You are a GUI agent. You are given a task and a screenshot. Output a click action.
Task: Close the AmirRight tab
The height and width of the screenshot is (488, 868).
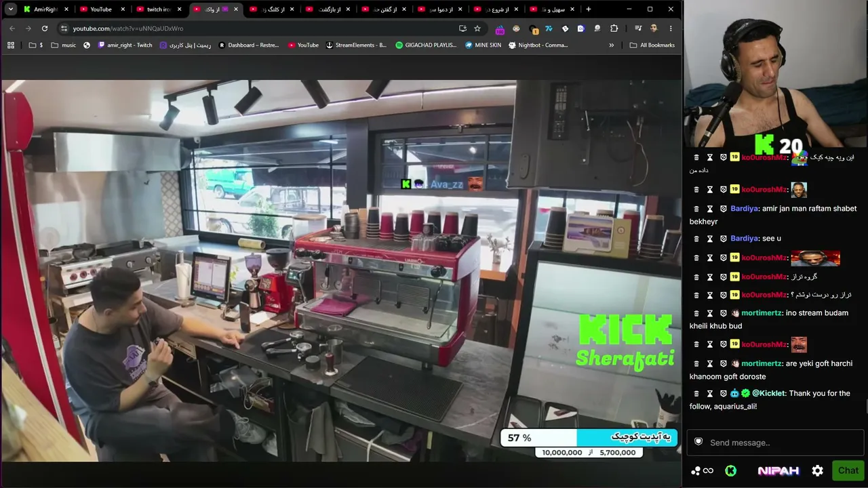point(66,9)
